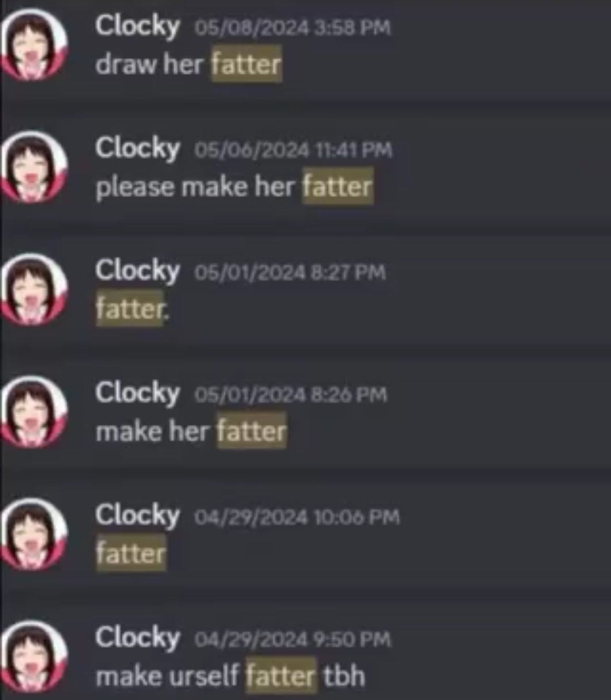Click timestamp 04/29/2024 10:06 PM
611x700 pixels.
point(297,518)
